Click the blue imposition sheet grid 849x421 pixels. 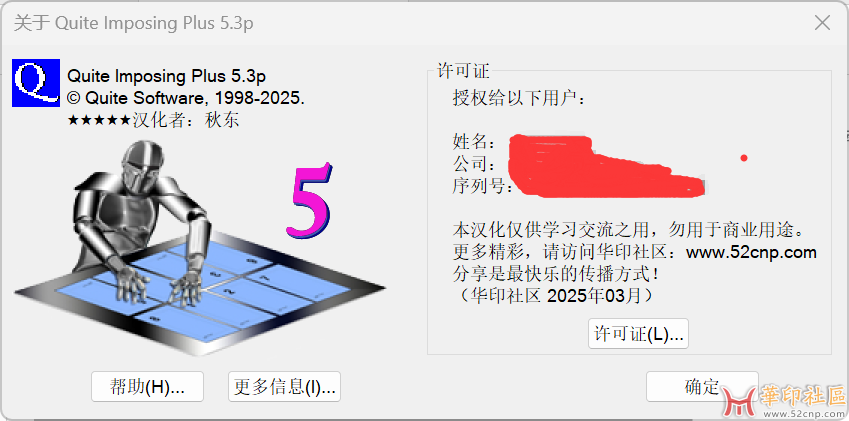200,295
